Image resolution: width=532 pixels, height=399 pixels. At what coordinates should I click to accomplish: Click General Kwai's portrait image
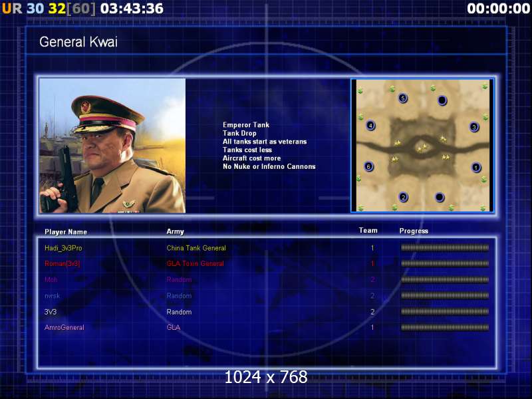point(112,146)
